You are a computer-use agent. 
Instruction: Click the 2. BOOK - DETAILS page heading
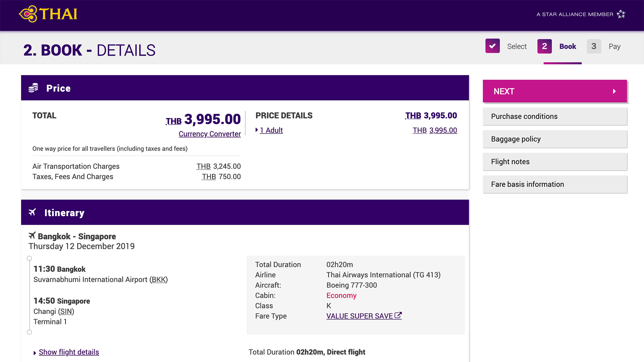(89, 50)
